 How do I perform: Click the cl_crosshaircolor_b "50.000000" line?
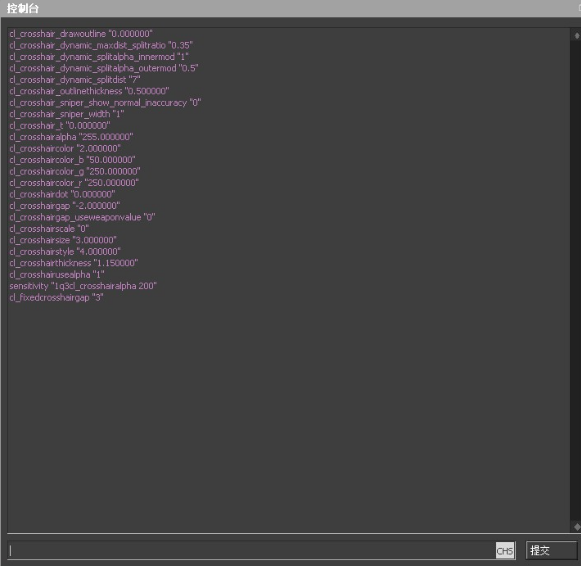pyautogui.click(x=72, y=160)
